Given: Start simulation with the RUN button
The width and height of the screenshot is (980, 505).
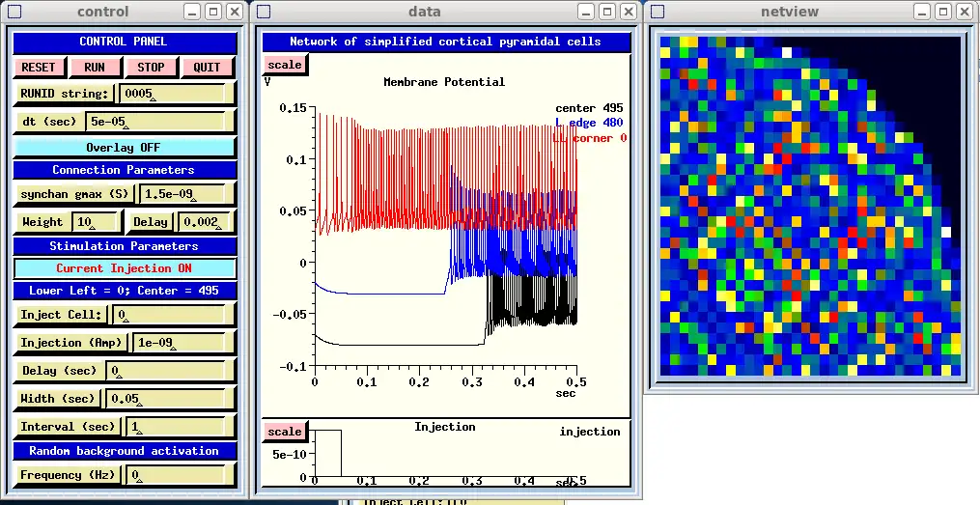Looking at the screenshot, I should click(95, 67).
